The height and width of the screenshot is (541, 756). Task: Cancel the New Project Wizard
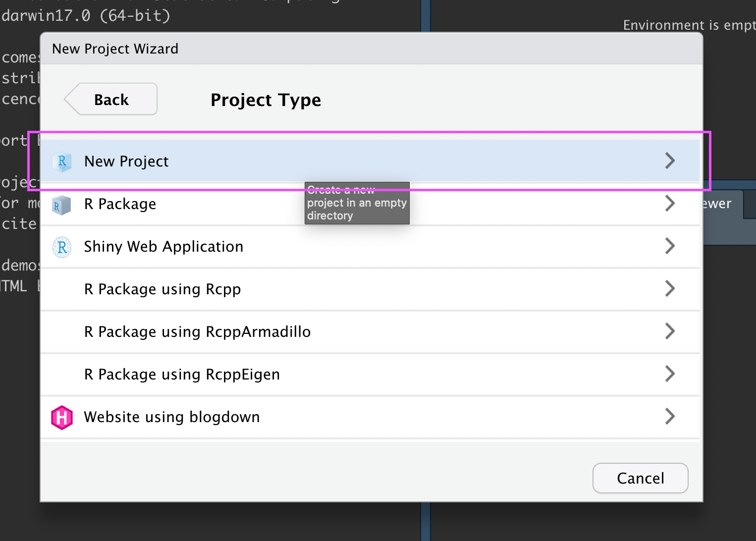(640, 478)
